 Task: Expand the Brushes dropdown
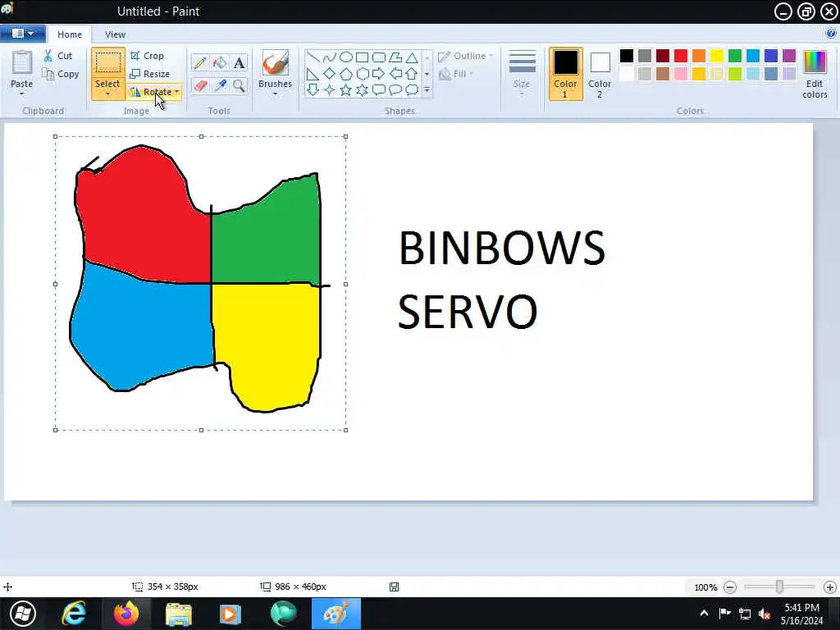[276, 94]
